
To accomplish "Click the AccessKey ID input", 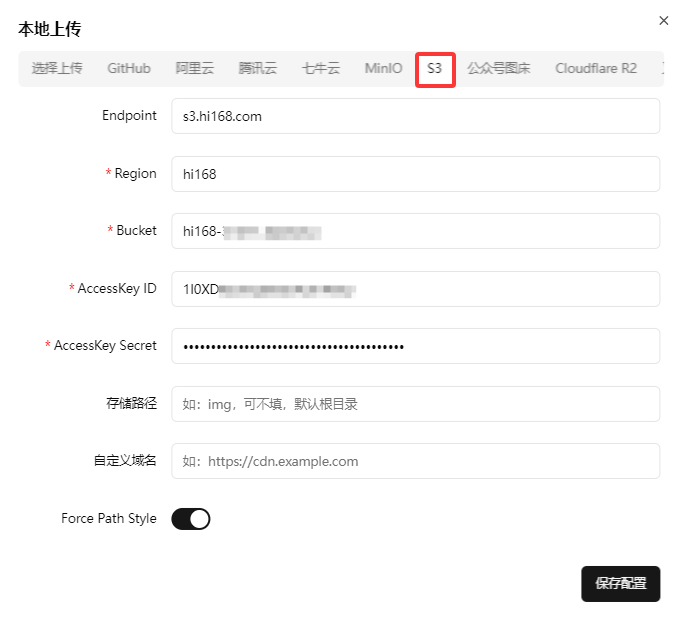I will point(415,289).
